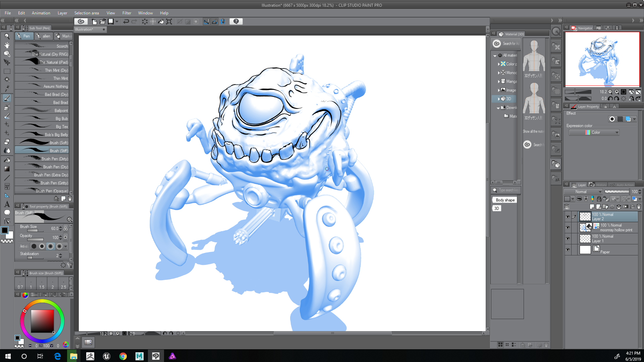Switch to the Marker sub tool tab
Viewport: 644px width, 362px height.
coord(64,36)
